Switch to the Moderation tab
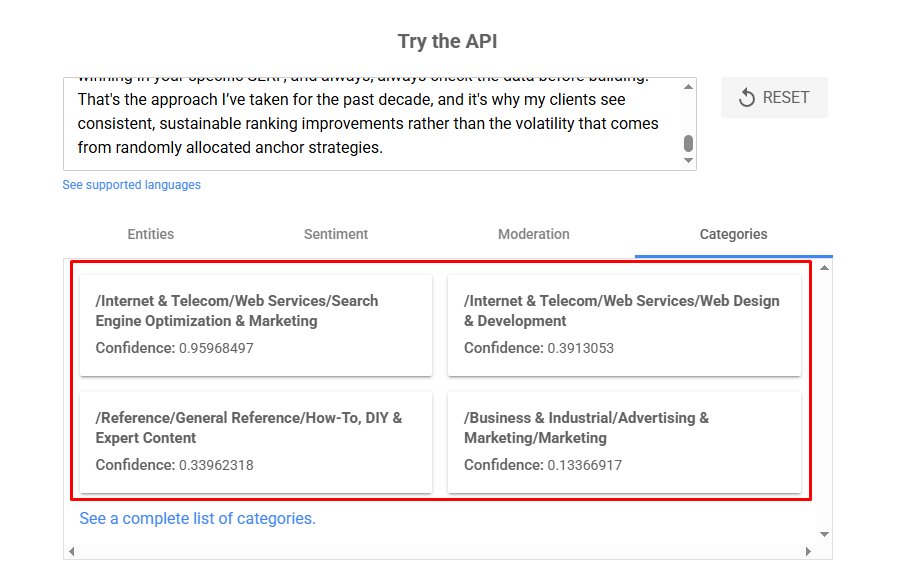The height and width of the screenshot is (577, 904). point(533,234)
